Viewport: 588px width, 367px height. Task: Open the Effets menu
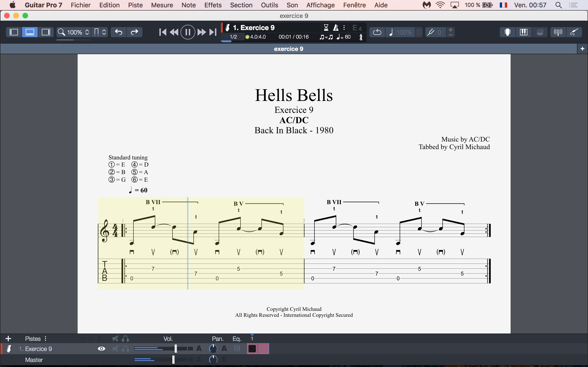(213, 5)
